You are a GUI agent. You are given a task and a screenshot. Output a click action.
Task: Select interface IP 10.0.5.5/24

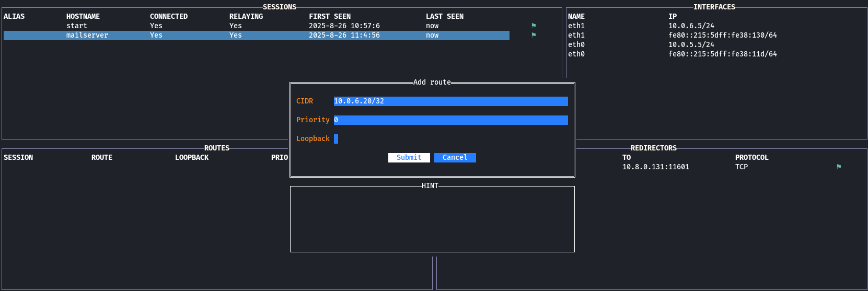pos(691,44)
